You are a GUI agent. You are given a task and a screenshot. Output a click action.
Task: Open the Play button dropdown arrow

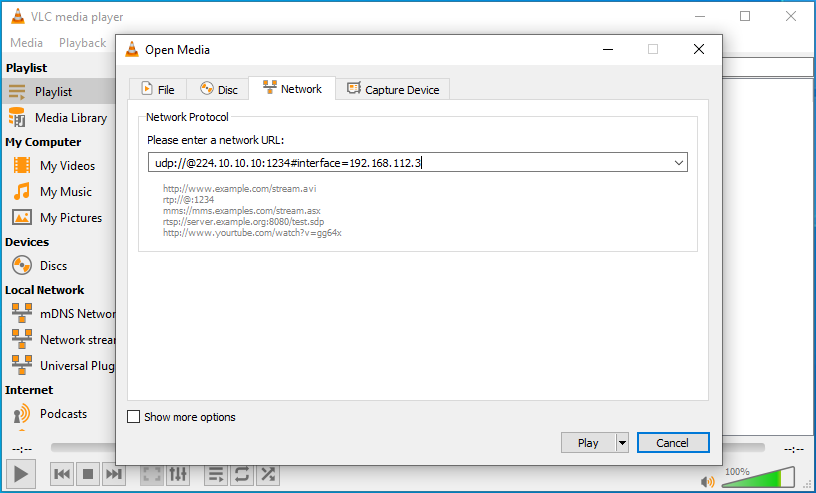coord(622,443)
